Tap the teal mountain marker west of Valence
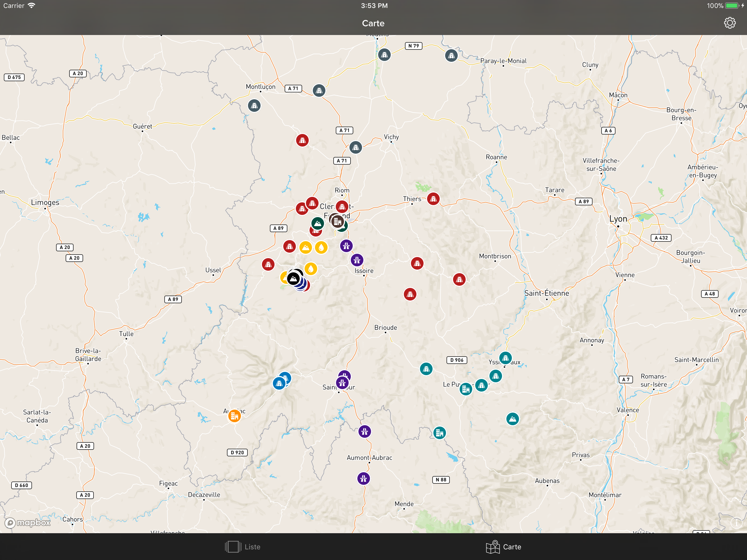Viewport: 747px width, 560px height. coord(513,419)
